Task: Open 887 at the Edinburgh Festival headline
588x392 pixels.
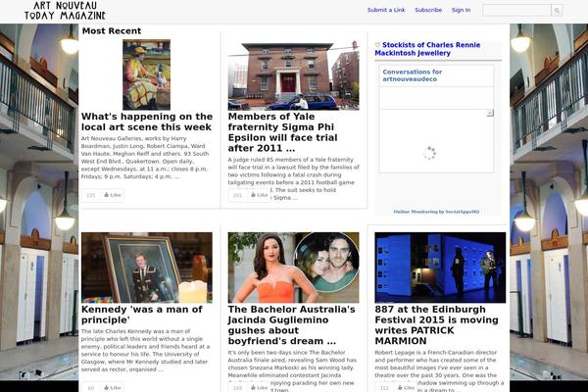Action: coord(436,325)
